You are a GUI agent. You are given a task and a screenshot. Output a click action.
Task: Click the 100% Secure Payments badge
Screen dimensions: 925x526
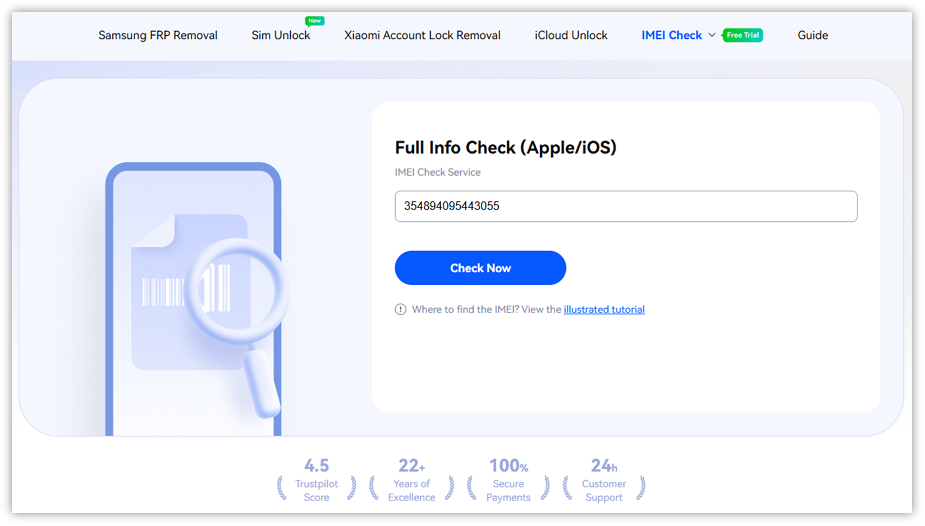(509, 481)
